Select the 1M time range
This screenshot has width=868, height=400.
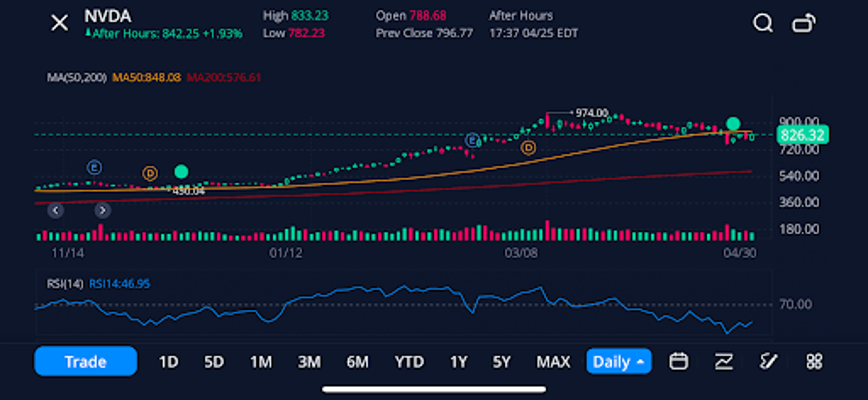tap(261, 362)
